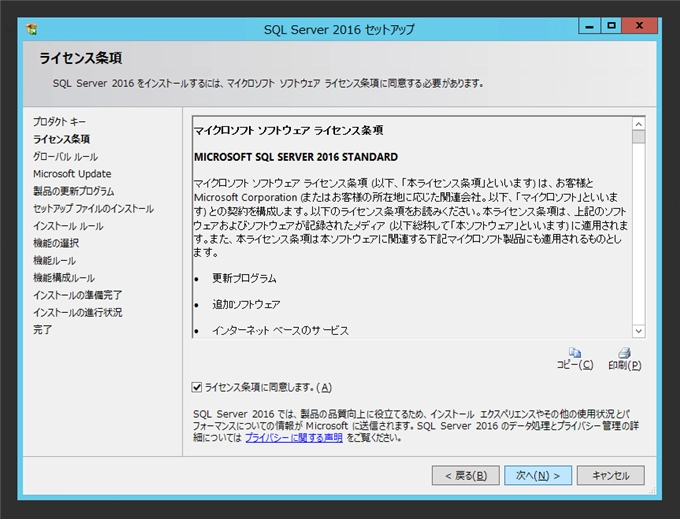680x519 pixels.
Task: Close the SQL Server 2016 setup window
Action: 640,26
